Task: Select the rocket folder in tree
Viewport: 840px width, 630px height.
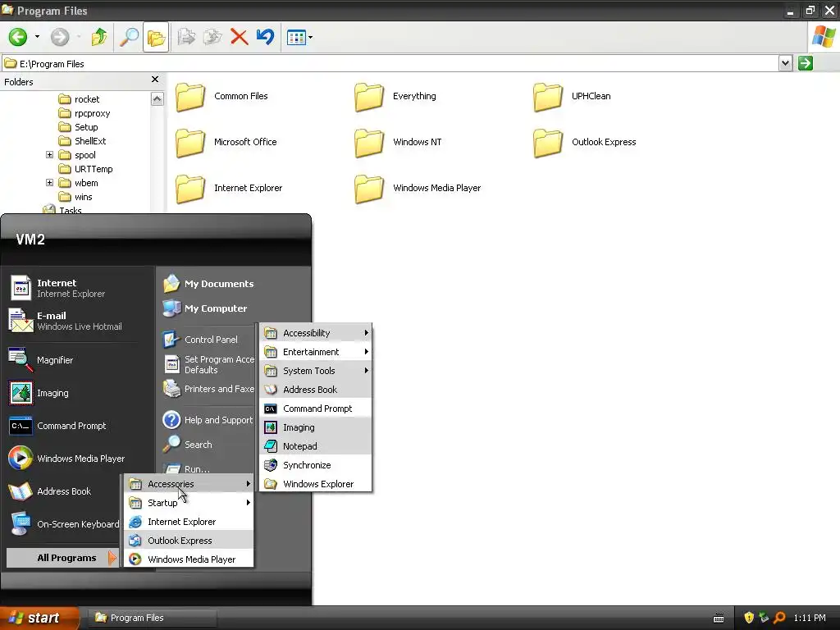Action: (x=79, y=99)
